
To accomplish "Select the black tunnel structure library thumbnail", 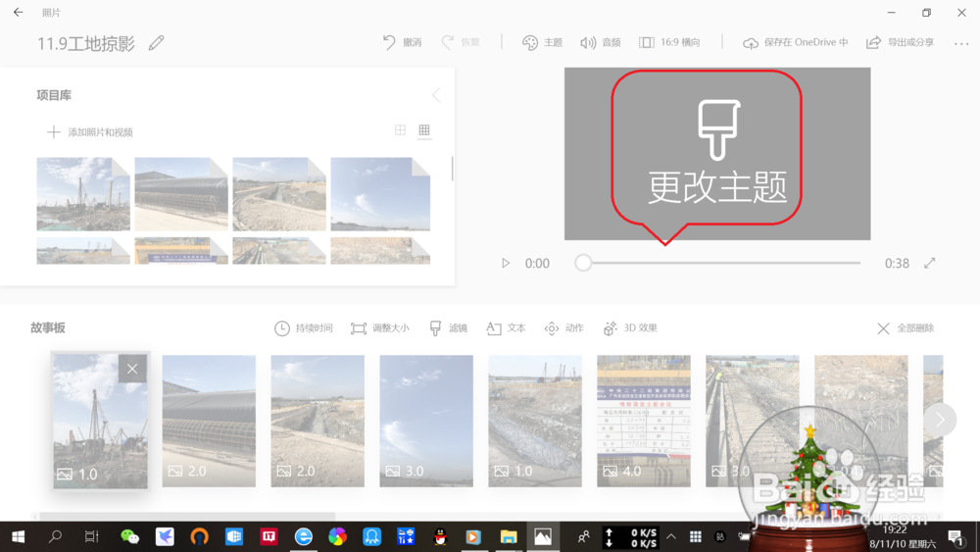I will tap(181, 194).
